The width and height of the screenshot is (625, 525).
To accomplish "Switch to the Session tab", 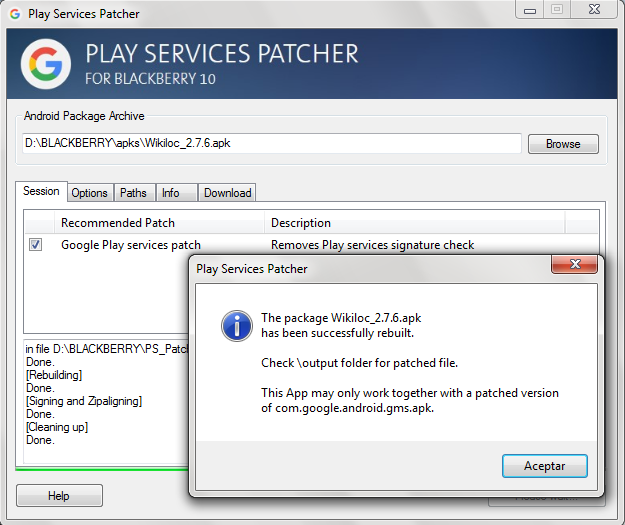I will (x=41, y=191).
